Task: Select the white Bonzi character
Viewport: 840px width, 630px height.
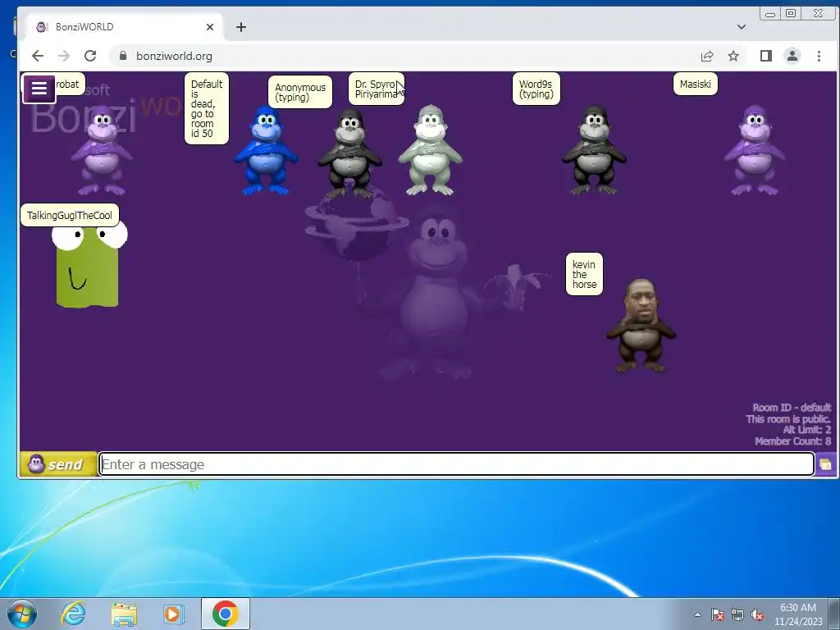Action: click(430, 151)
